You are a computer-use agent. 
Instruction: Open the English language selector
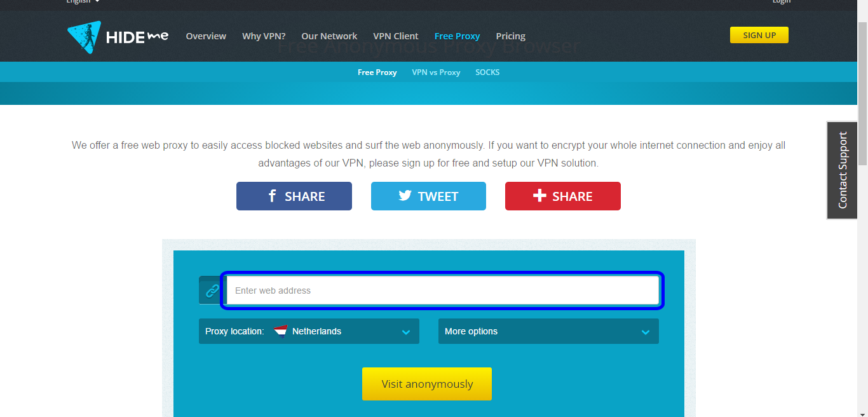click(x=83, y=2)
